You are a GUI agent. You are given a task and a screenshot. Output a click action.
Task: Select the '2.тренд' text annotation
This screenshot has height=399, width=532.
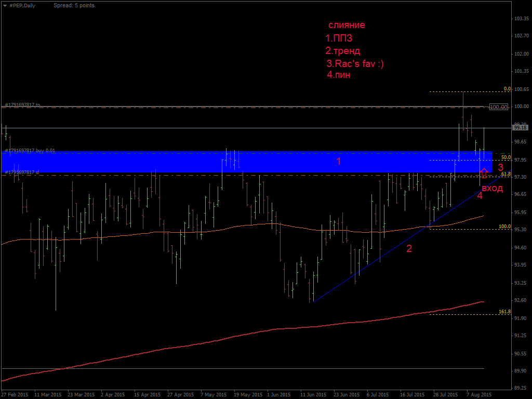(343, 51)
